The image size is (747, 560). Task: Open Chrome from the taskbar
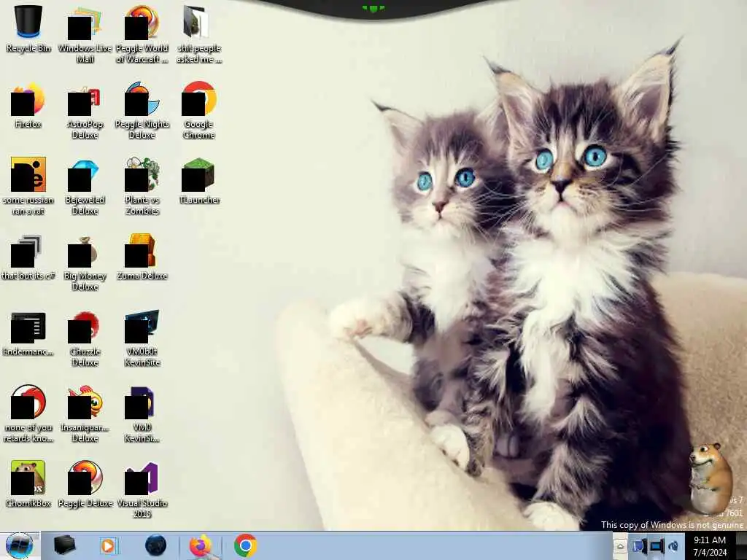245,545
